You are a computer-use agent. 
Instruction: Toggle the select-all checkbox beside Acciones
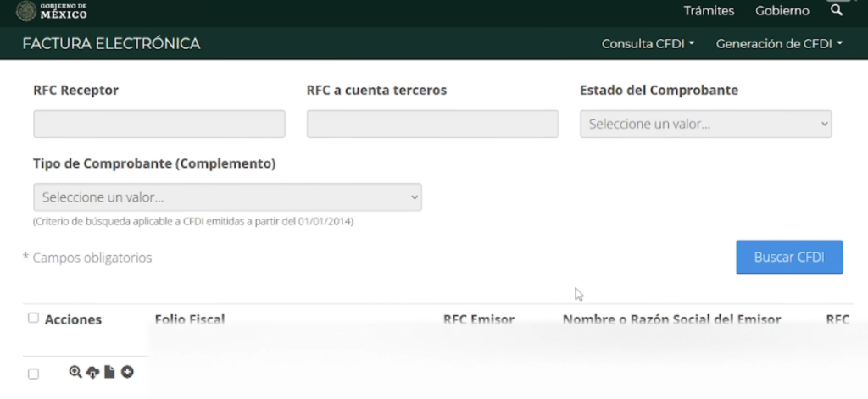pos(33,318)
